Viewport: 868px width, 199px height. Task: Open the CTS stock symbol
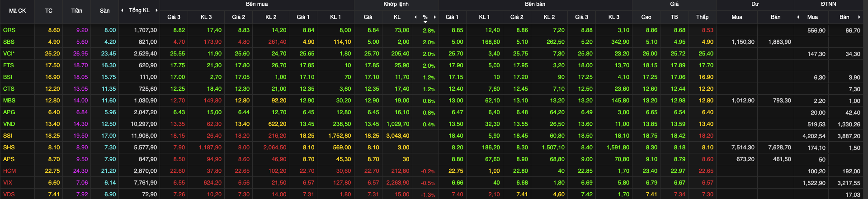coord(9,89)
